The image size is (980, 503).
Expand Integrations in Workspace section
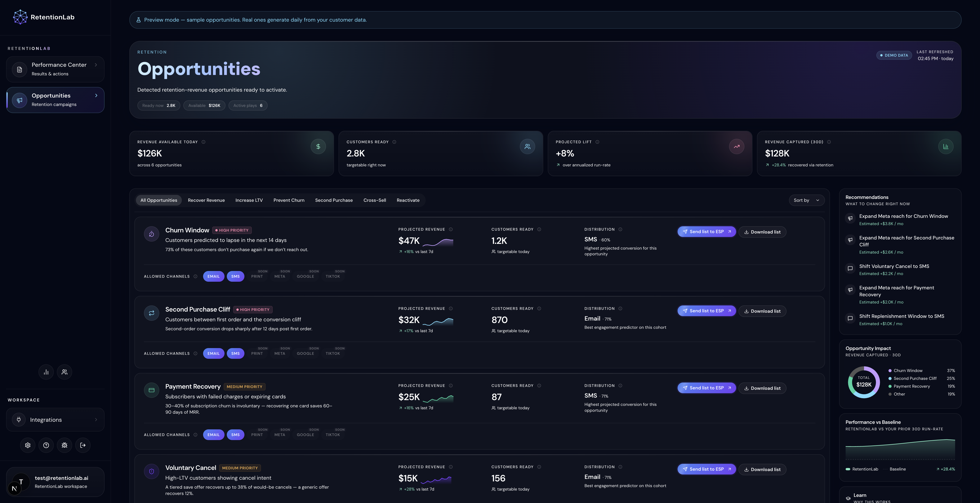pos(55,420)
